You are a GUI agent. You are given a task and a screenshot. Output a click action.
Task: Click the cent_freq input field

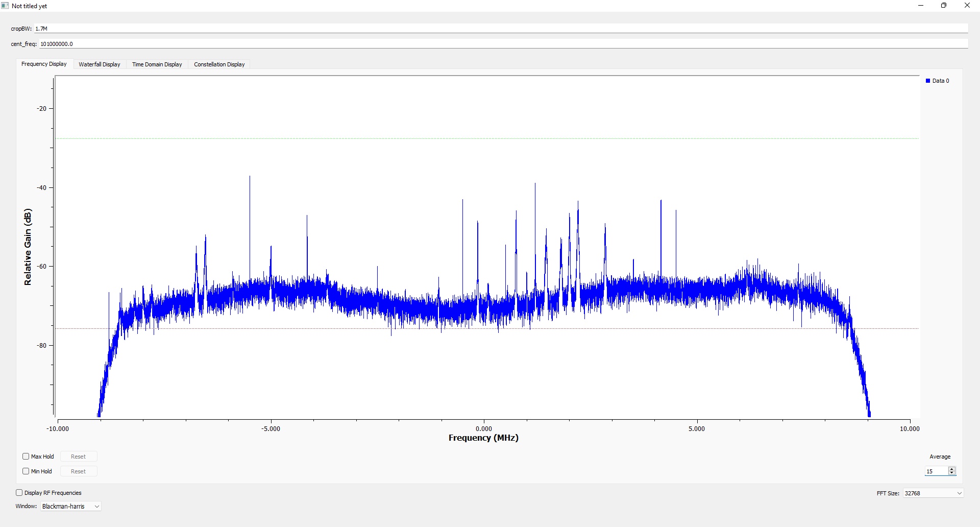[503, 44]
